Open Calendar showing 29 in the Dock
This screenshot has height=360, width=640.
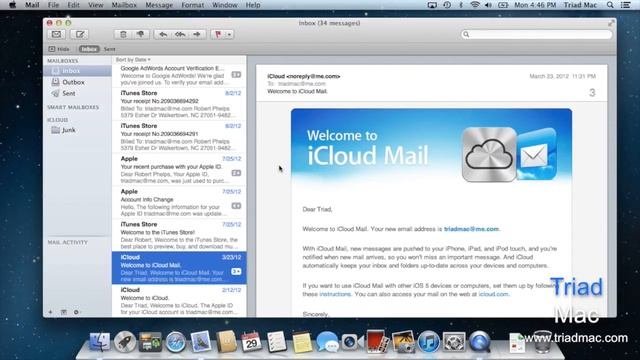(x=251, y=341)
